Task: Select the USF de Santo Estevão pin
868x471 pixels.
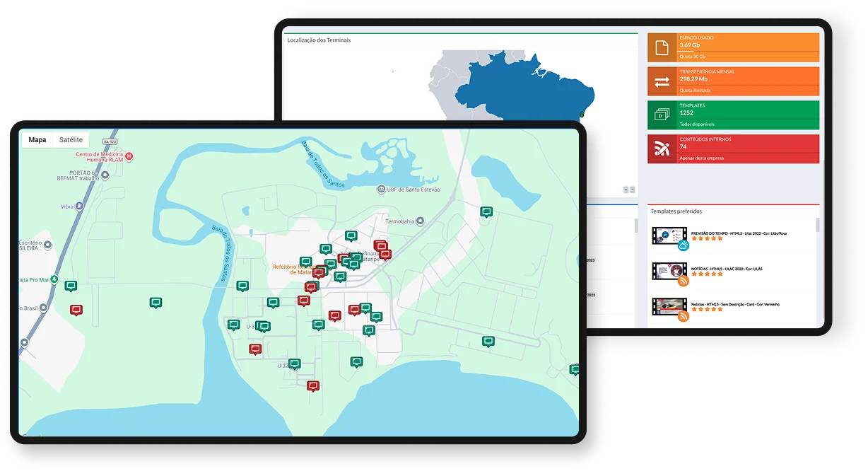Action: (x=382, y=190)
